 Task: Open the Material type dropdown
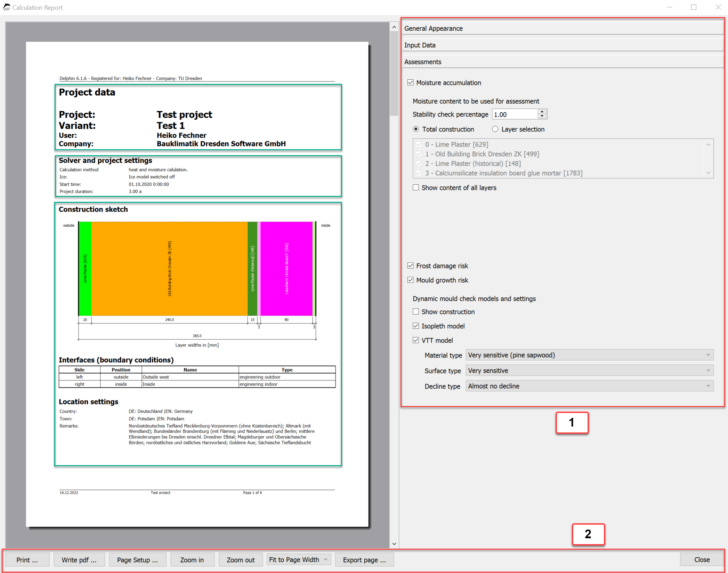[590, 355]
